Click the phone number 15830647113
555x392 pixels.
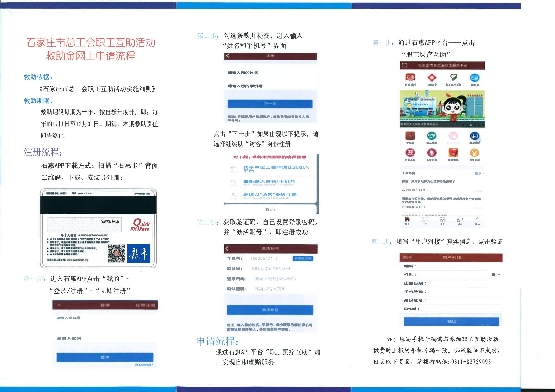[x=264, y=258]
